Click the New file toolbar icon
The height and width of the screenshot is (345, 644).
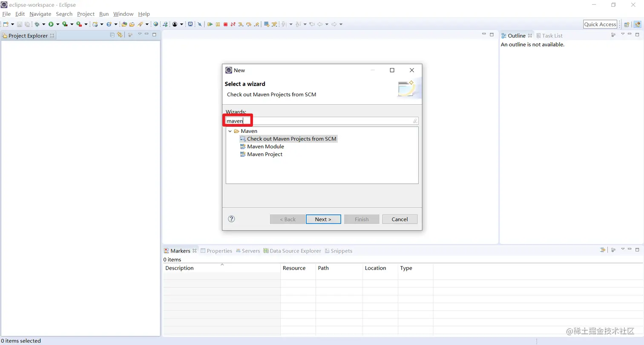pyautogui.click(x=6, y=24)
